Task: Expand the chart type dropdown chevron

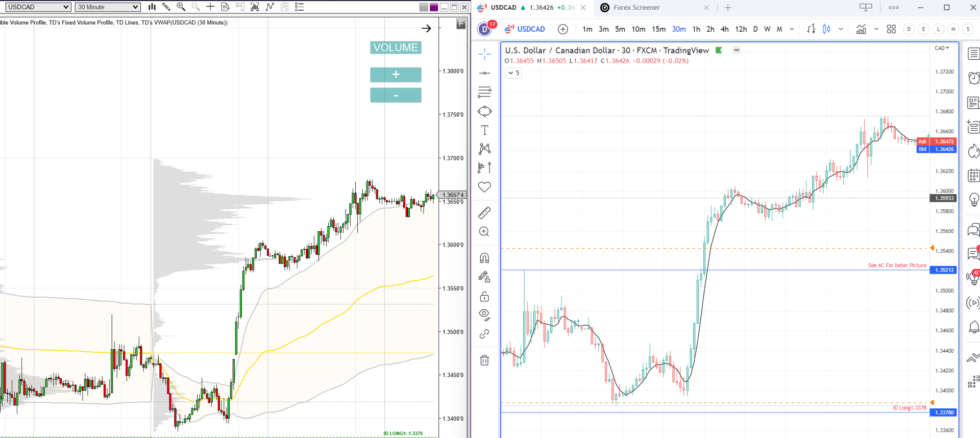Action: [841, 29]
